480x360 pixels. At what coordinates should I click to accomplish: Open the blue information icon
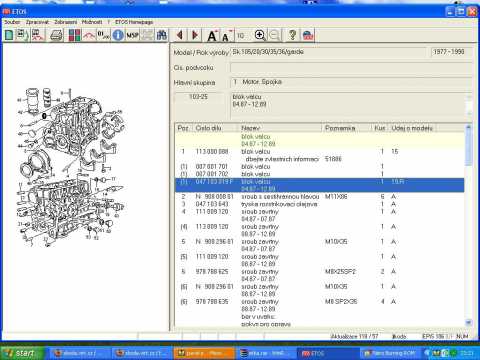pyautogui.click(x=118, y=35)
